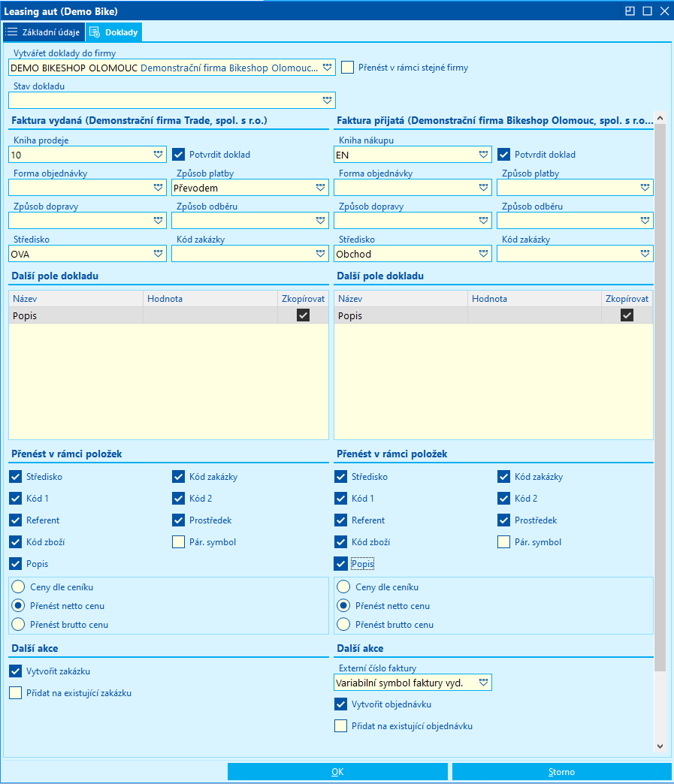Select Ceny dle ceníku in right section
The height and width of the screenshot is (784, 674).
point(343,586)
